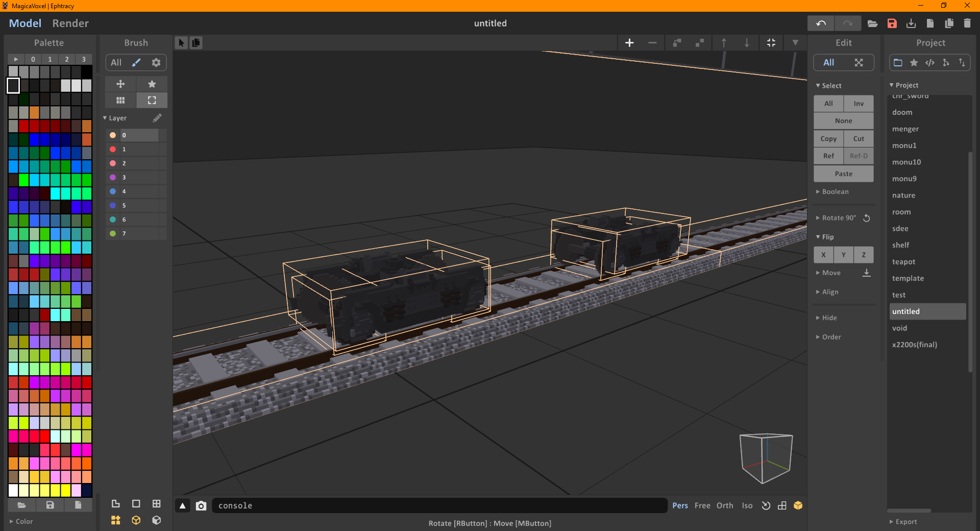Switch to the Render tab
The height and width of the screenshot is (531, 980).
click(70, 23)
